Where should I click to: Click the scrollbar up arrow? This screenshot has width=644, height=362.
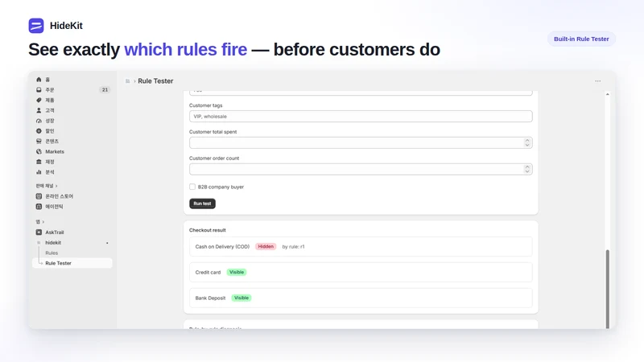click(x=608, y=94)
